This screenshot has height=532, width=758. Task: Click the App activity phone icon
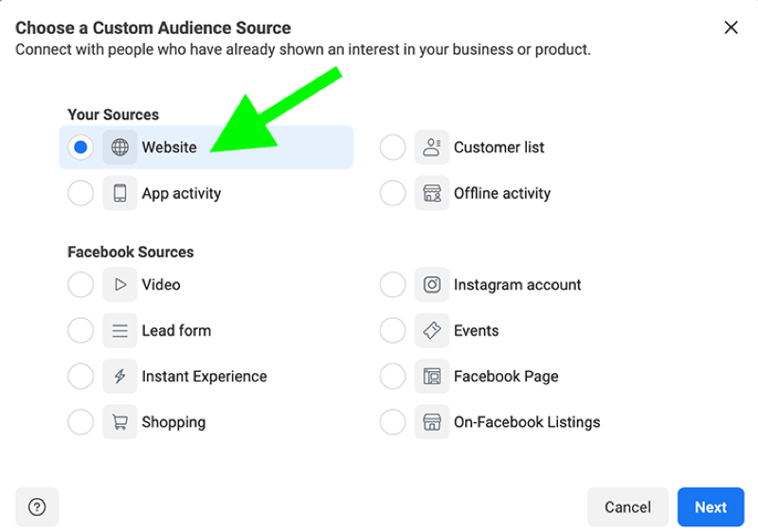(x=120, y=193)
